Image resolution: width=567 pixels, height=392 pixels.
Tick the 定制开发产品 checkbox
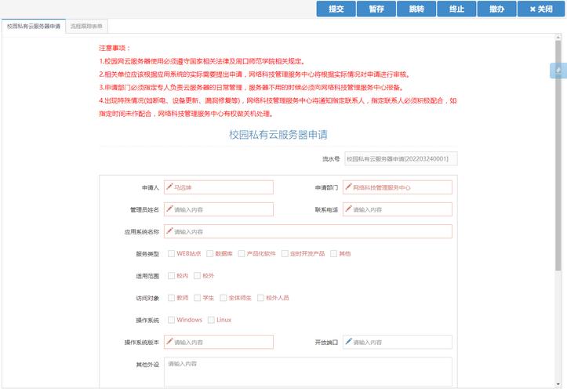click(x=285, y=253)
